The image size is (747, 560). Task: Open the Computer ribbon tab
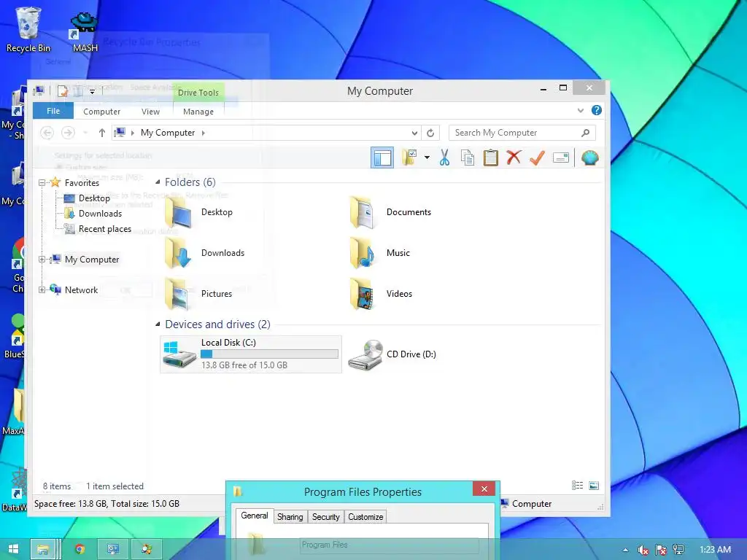point(101,112)
